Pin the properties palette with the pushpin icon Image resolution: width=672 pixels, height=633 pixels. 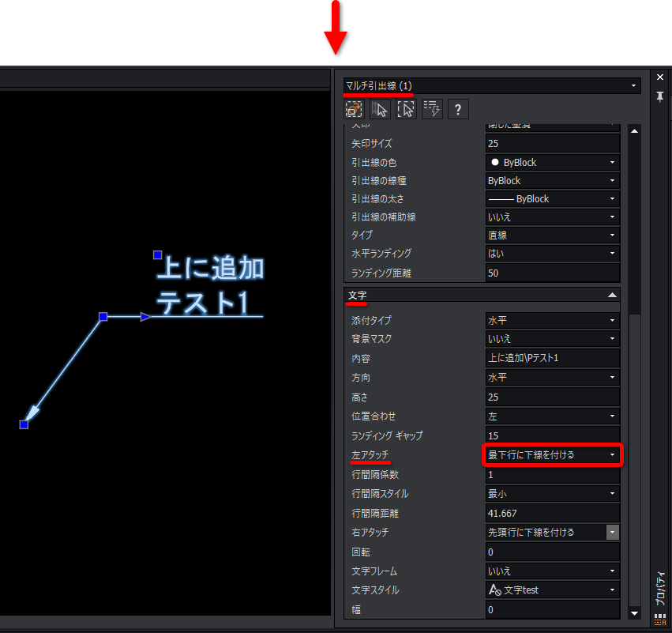(x=660, y=96)
